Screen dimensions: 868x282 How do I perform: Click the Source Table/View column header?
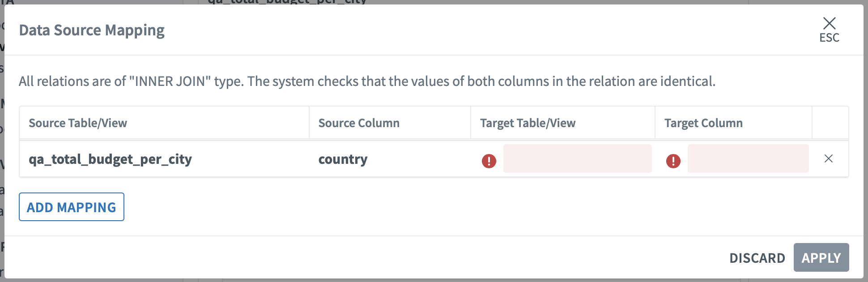coord(78,123)
